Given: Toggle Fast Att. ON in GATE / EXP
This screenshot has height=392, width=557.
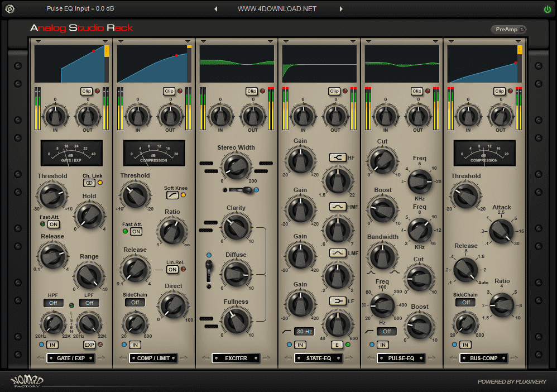Looking at the screenshot, I should point(54,224).
